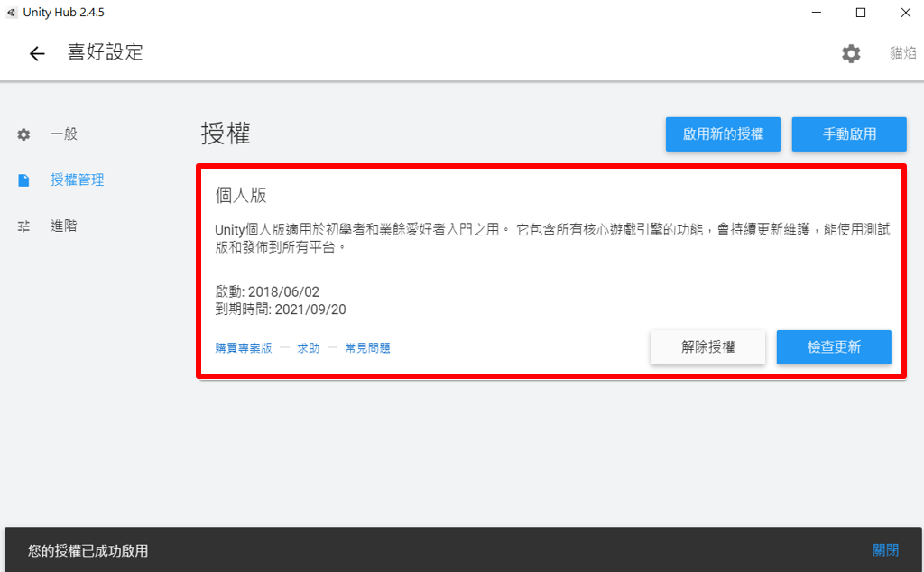Click the Unity Hub icon in title bar
This screenshot has height=572, width=924.
click(x=11, y=13)
